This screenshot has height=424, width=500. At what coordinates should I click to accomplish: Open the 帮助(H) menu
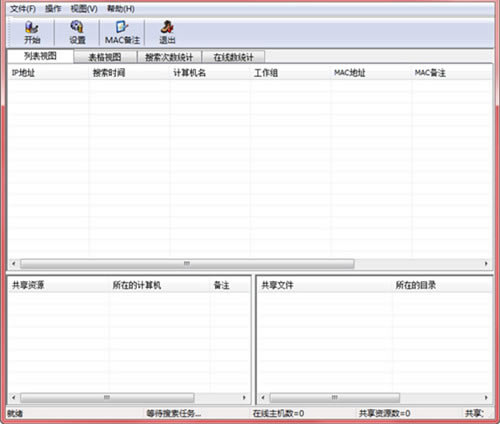coord(121,9)
